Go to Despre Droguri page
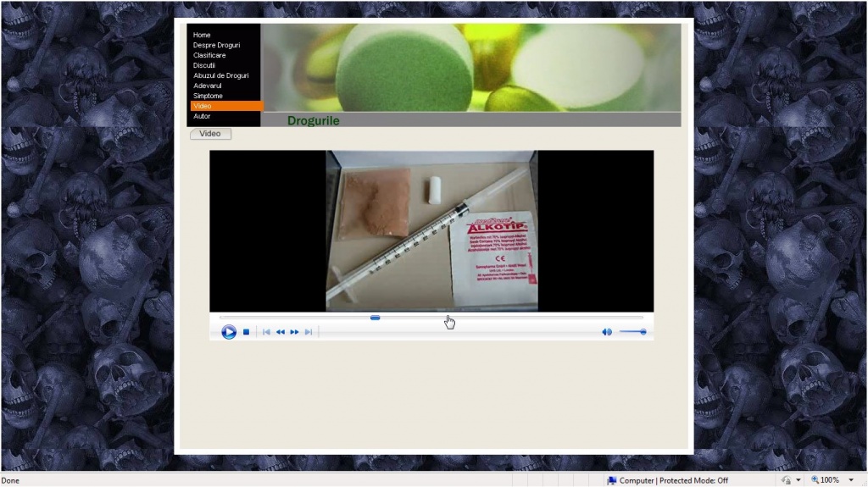This screenshot has width=868, height=487. [216, 45]
